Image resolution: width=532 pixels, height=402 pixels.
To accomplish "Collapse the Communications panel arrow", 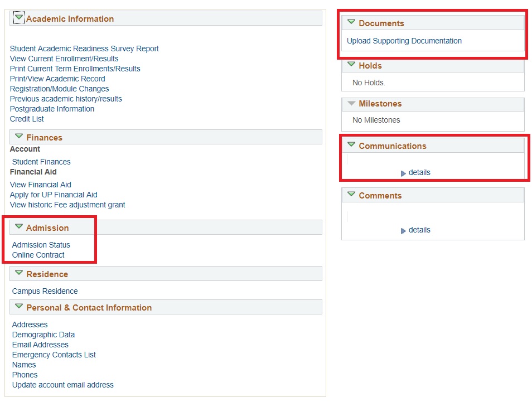I will (351, 145).
